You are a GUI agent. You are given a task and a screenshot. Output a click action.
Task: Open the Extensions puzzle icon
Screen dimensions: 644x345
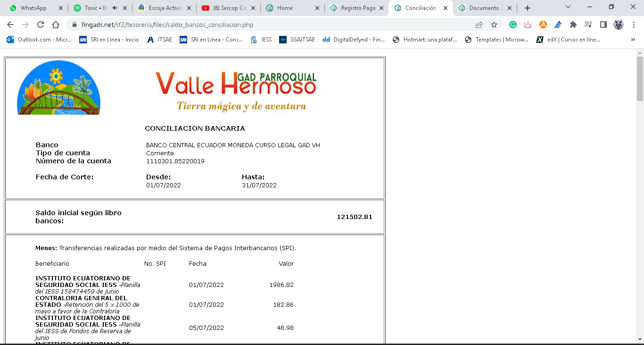573,25
